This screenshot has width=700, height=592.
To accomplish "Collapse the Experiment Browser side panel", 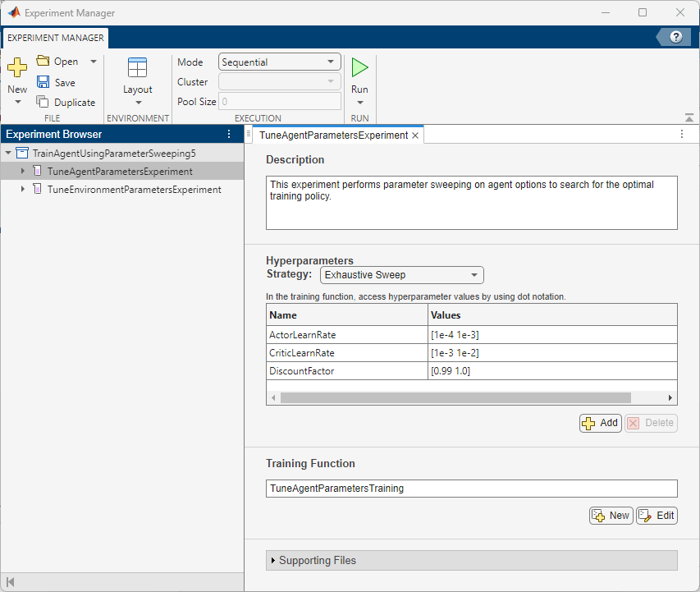I will coord(11,582).
